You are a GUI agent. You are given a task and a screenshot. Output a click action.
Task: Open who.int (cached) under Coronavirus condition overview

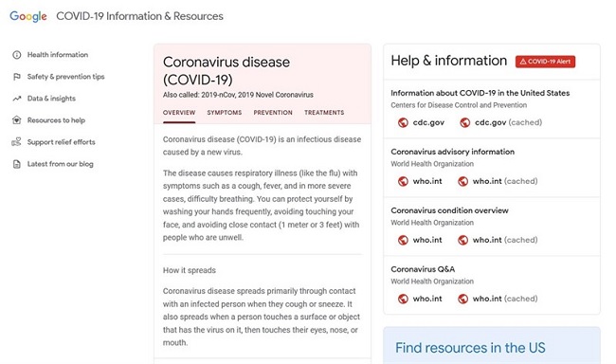click(x=505, y=240)
